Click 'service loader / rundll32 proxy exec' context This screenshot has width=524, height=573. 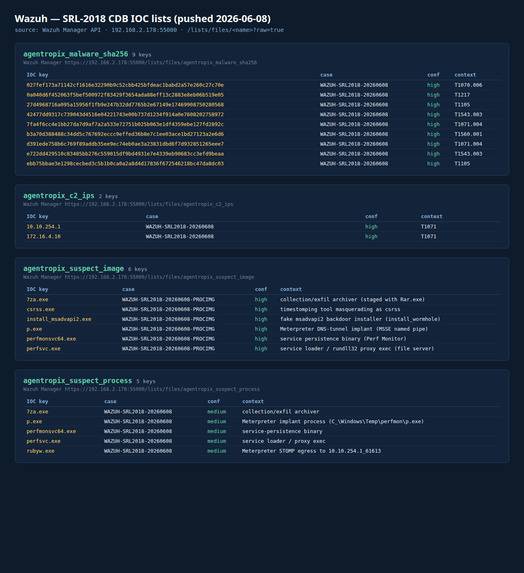(x=357, y=349)
